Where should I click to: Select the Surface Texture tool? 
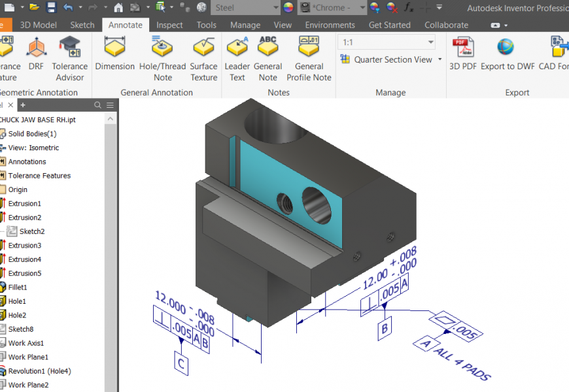click(x=203, y=59)
